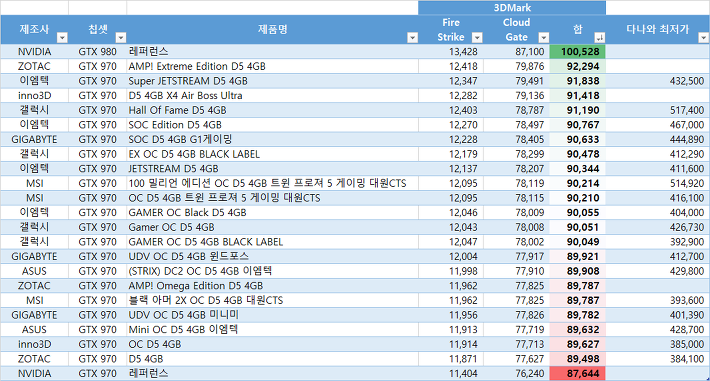Click the SOC Edition D5 4GB cell
The image size is (710, 381).
coord(273,125)
